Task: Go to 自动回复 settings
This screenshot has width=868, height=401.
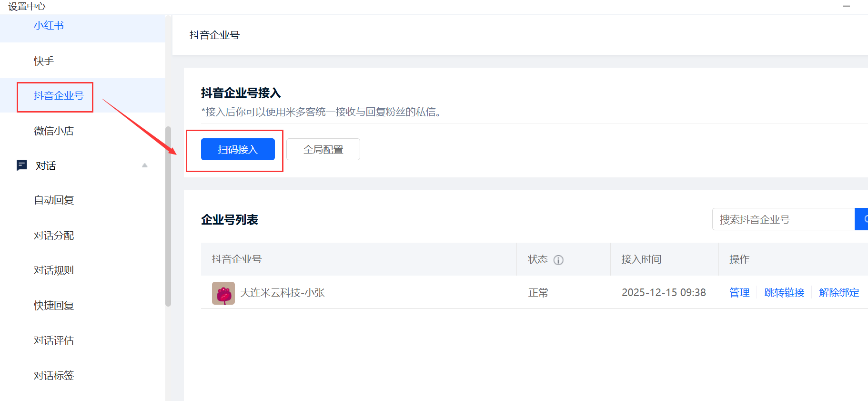Action: tap(54, 200)
